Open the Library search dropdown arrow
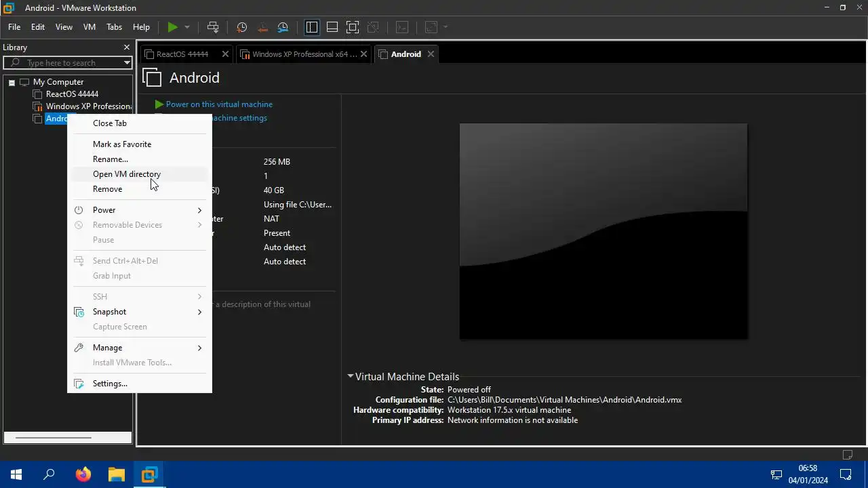 coord(127,62)
